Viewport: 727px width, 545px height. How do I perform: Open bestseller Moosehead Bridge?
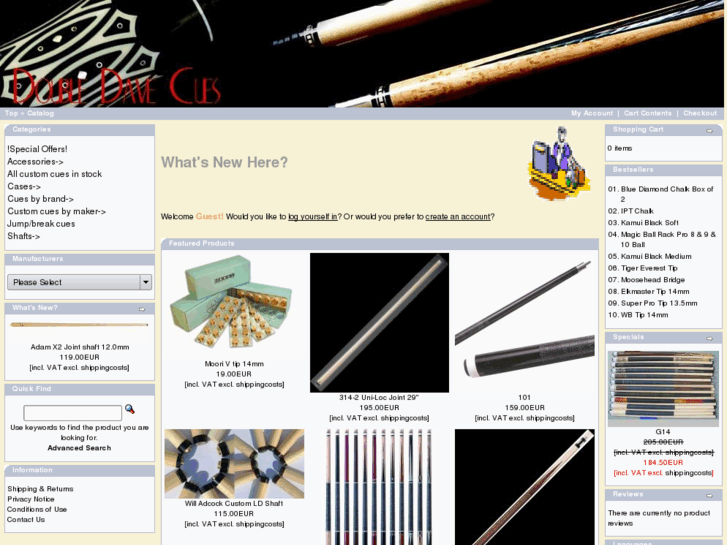[x=653, y=280]
